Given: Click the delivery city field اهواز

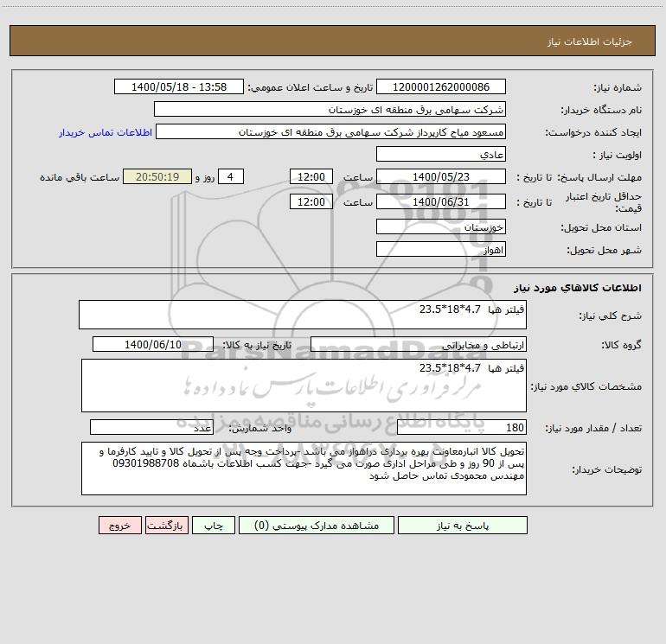Looking at the screenshot, I should 441,249.
